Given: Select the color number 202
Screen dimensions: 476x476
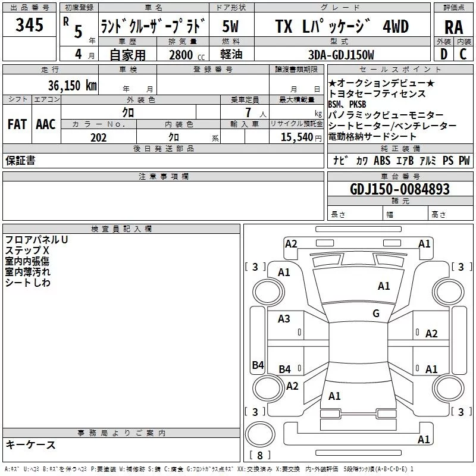Looking at the screenshot, I should (98, 137).
